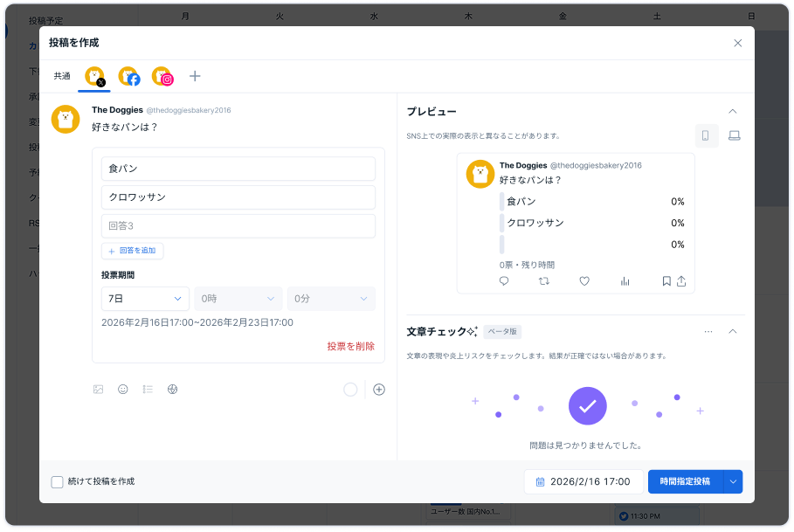This screenshot has height=532, width=794.
Task: Open the 7日 poll duration dropdown
Action: point(145,299)
